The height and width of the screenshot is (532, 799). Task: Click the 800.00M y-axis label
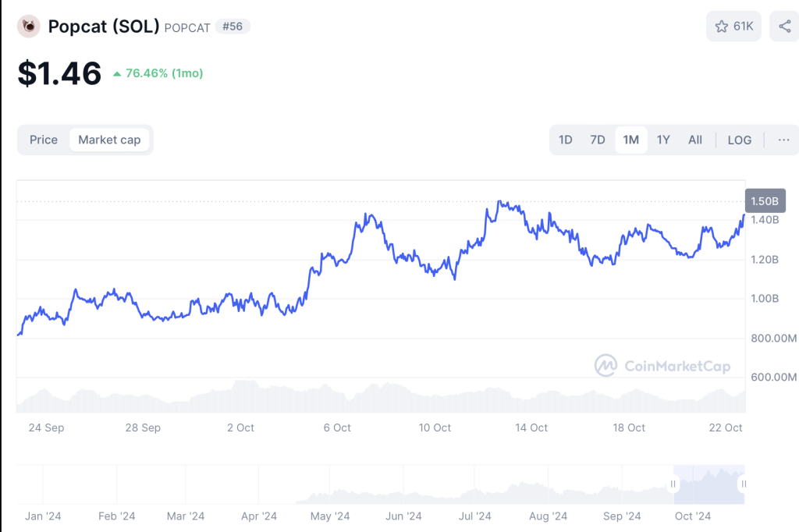773,338
